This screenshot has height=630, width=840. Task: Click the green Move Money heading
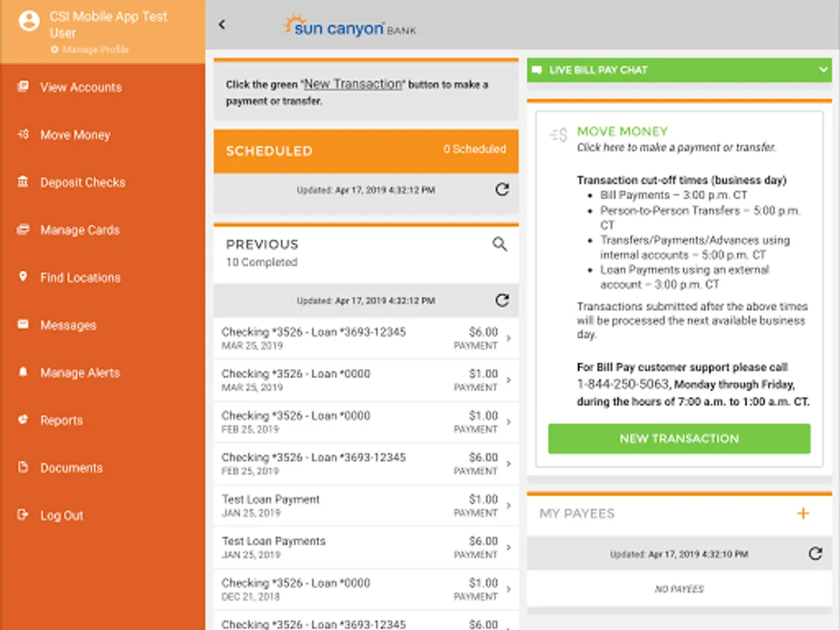pyautogui.click(x=622, y=132)
